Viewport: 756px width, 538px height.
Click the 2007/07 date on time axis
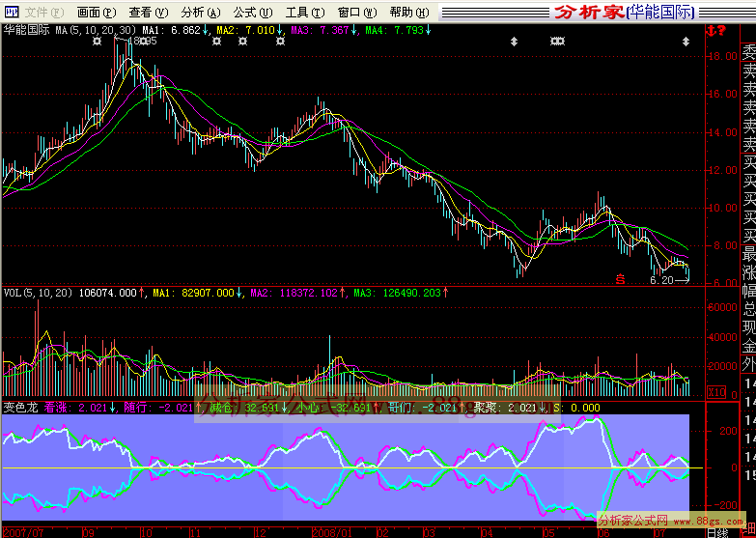click(x=23, y=533)
